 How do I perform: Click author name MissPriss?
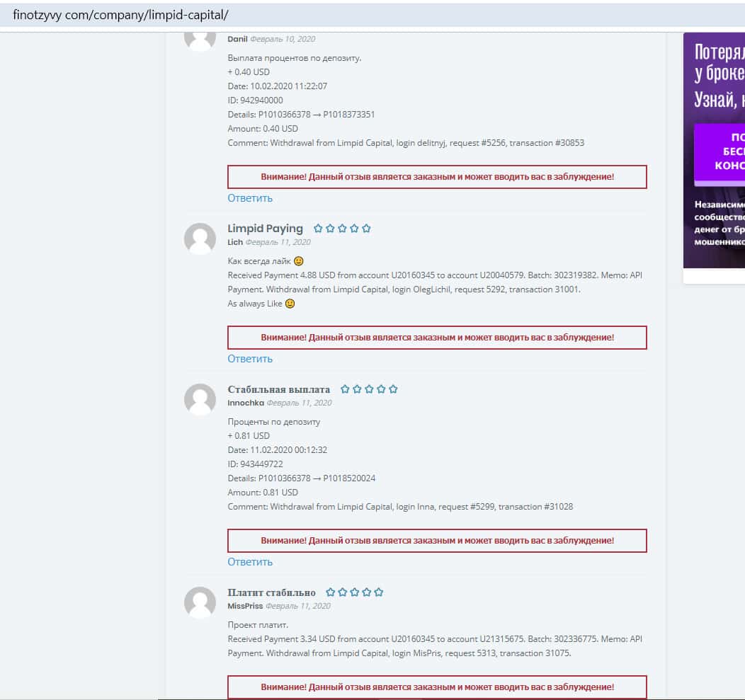tap(245, 606)
